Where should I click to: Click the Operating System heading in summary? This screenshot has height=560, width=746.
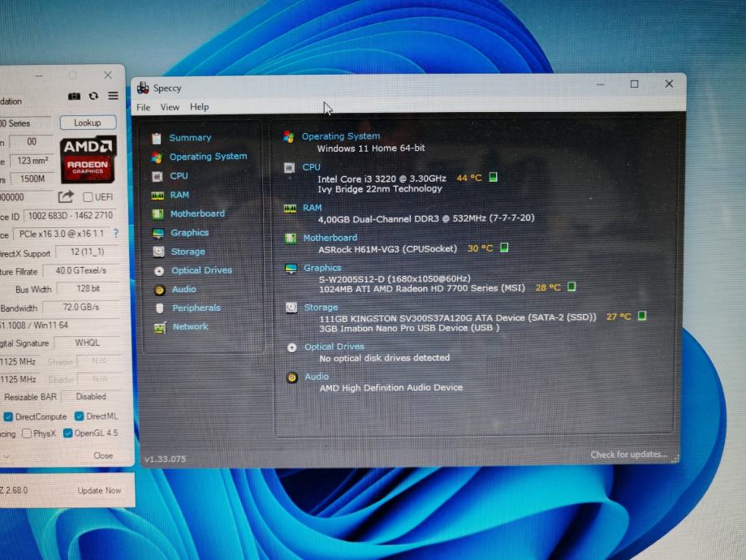[x=341, y=136]
